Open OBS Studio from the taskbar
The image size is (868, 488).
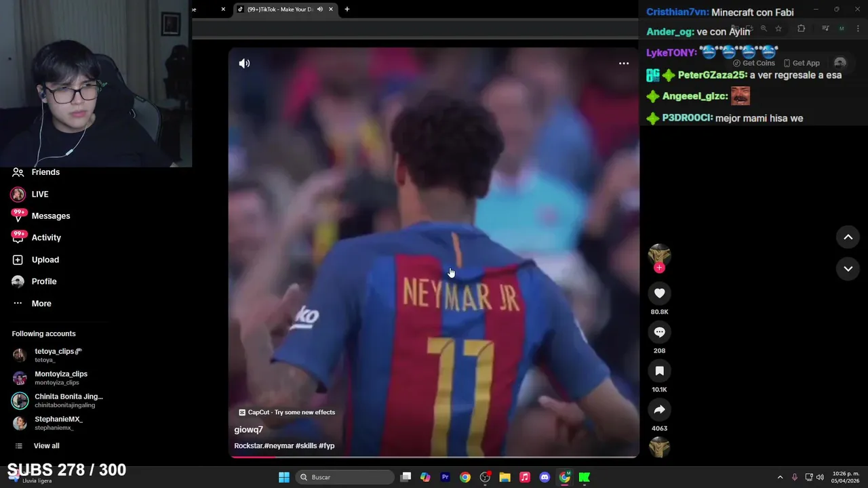(x=485, y=477)
